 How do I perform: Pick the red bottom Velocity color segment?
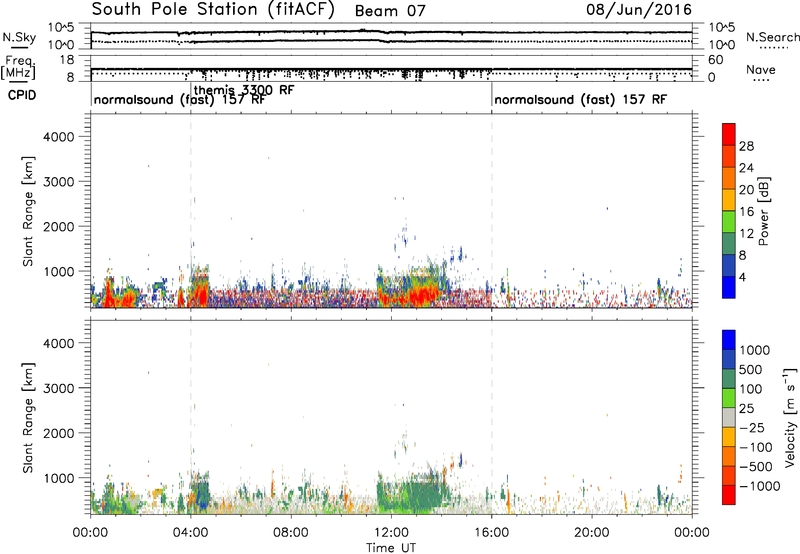[x=729, y=495]
